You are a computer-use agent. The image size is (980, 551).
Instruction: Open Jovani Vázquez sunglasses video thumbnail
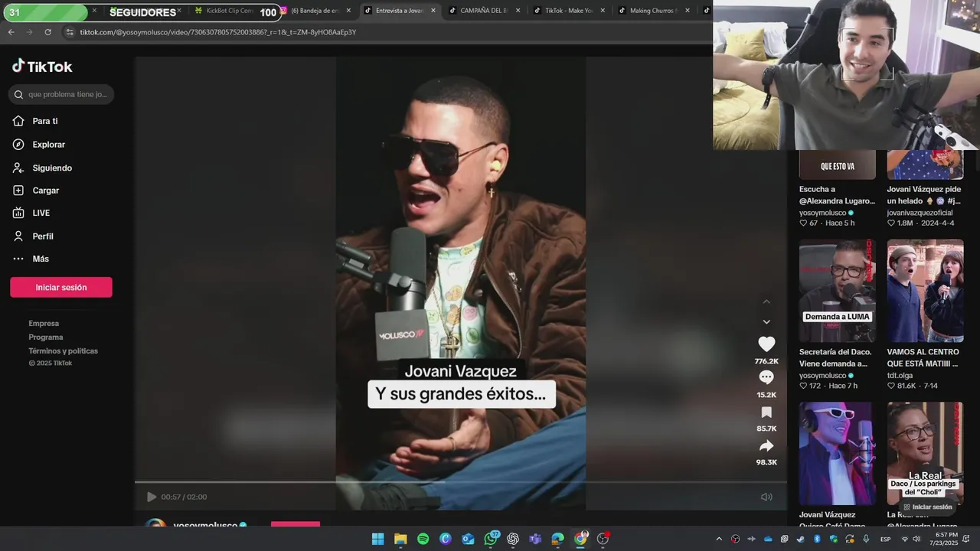(x=838, y=453)
